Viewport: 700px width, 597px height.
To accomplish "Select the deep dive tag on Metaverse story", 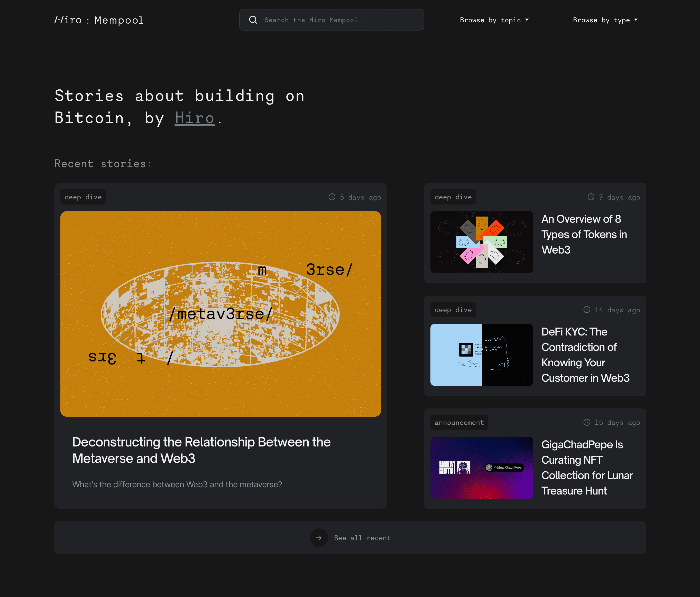I will tap(83, 197).
